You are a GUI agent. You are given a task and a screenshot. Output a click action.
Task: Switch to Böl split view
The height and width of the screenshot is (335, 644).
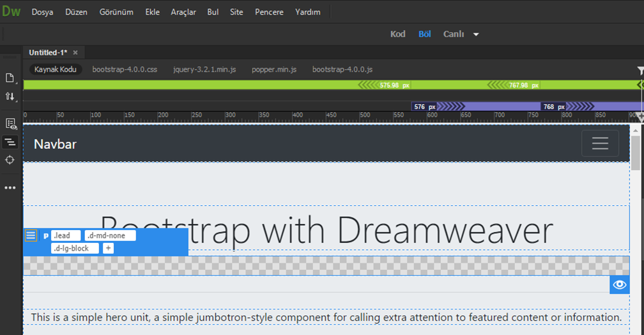[424, 34]
